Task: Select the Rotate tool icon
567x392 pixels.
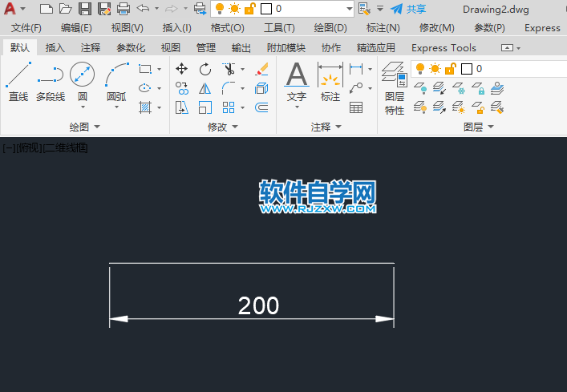Action: point(205,69)
